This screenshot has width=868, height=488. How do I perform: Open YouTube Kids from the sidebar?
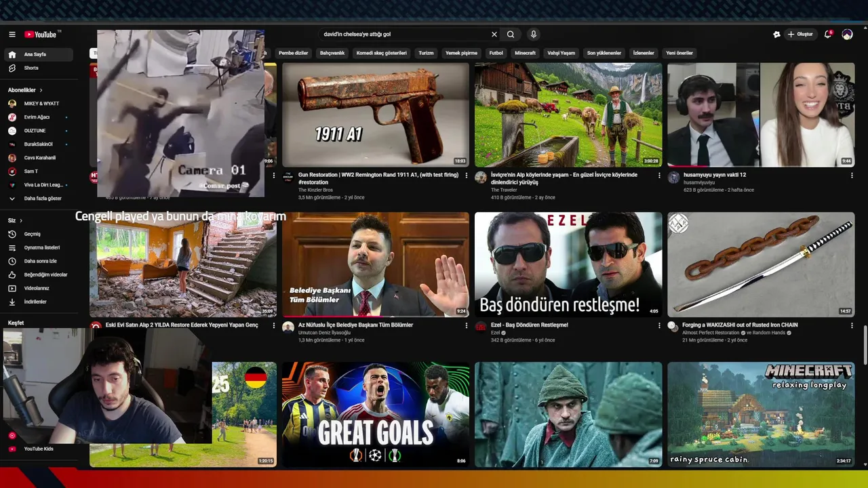click(40, 449)
